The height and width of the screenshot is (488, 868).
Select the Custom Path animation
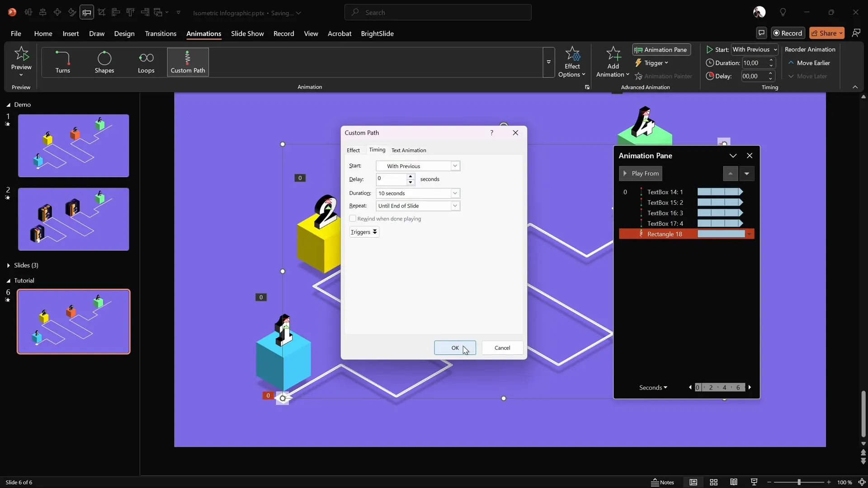(x=188, y=62)
